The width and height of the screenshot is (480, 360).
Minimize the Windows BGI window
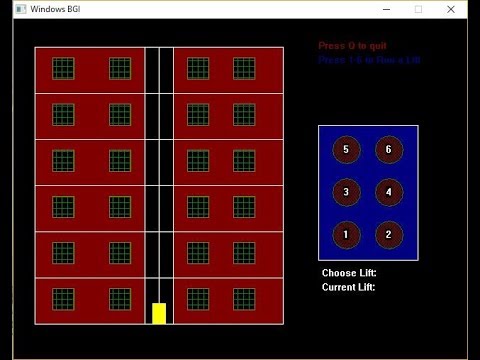click(x=387, y=9)
